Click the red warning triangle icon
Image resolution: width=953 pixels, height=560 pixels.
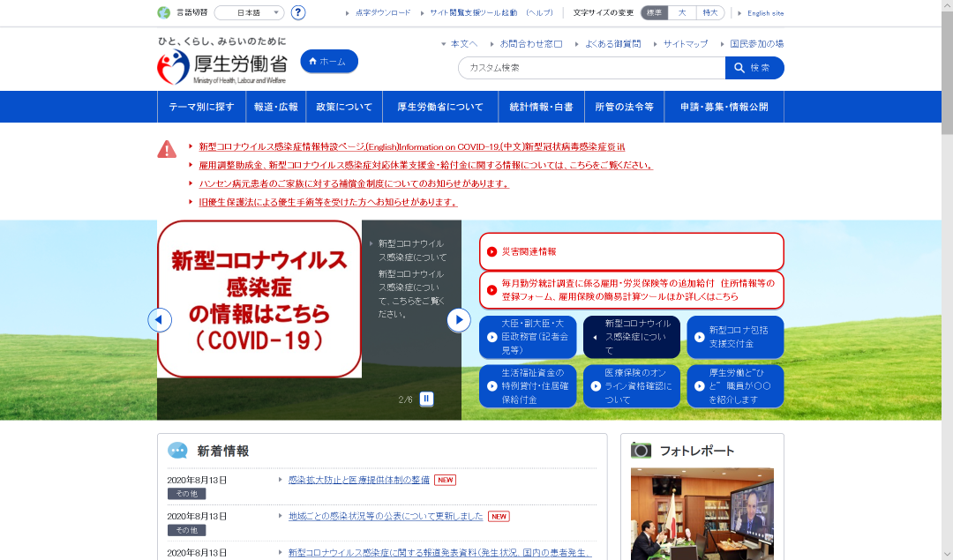pyautogui.click(x=167, y=149)
